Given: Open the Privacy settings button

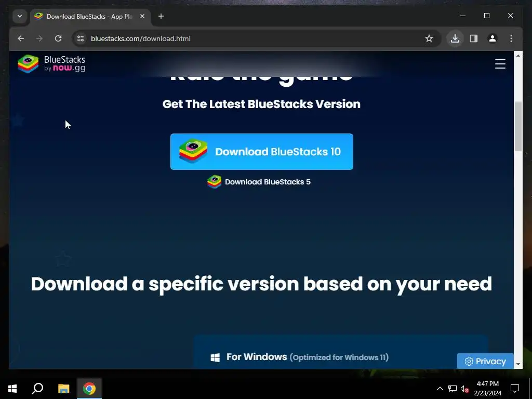Looking at the screenshot, I should (x=485, y=362).
